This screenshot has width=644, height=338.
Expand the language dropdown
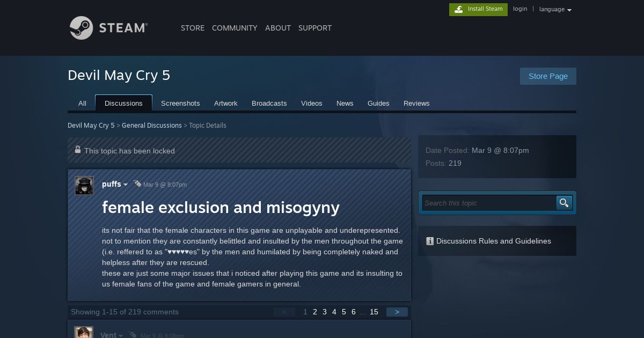[x=555, y=10]
